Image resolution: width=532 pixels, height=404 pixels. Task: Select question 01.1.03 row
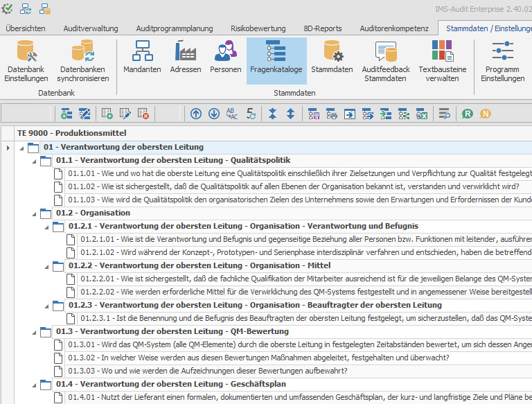coord(299,200)
